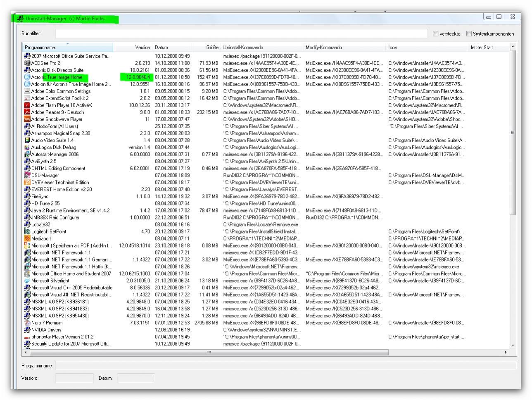Click the Adobe ExtendScript Toolkit 2 icon
Viewport: 532px width, 400px height.
(x=27, y=98)
